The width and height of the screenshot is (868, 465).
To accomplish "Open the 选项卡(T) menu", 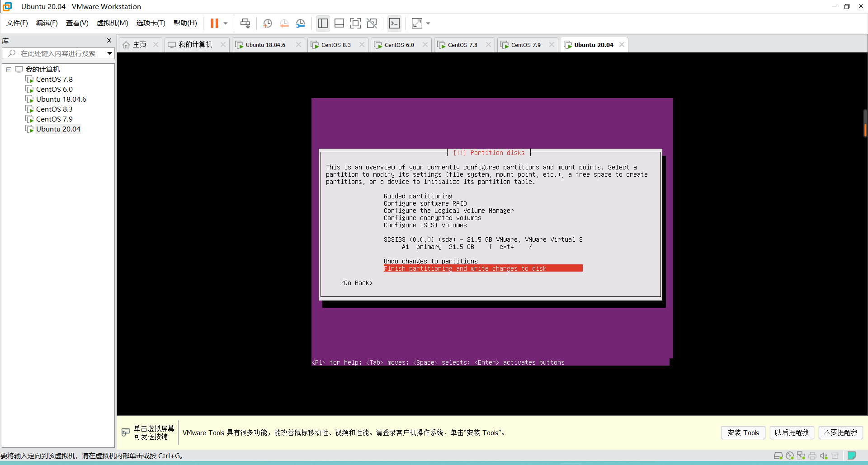I will pos(151,23).
